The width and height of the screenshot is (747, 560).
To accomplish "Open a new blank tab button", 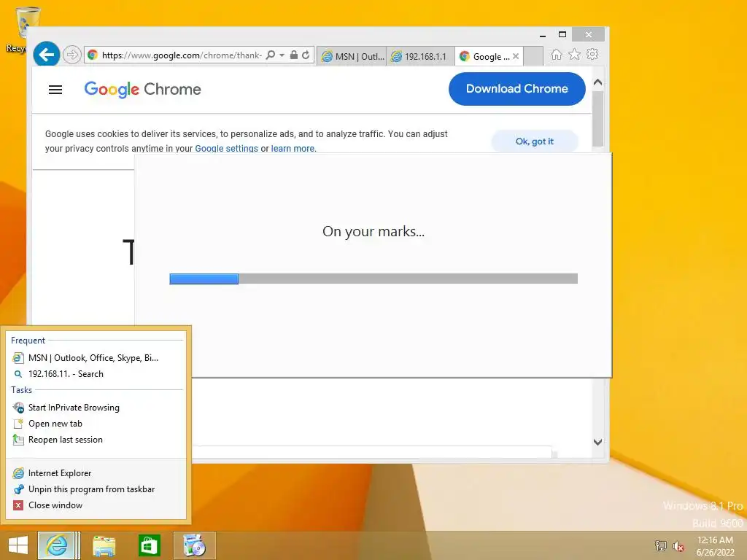I will (x=533, y=56).
